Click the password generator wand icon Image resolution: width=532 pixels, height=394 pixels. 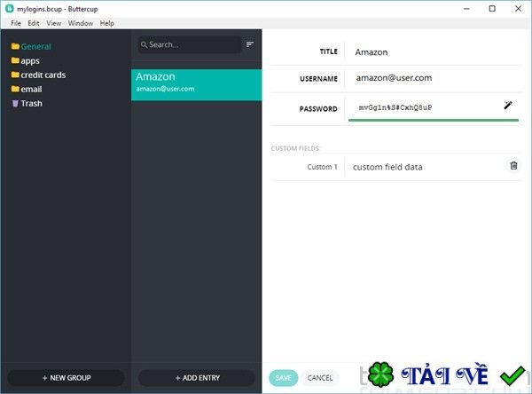click(507, 106)
